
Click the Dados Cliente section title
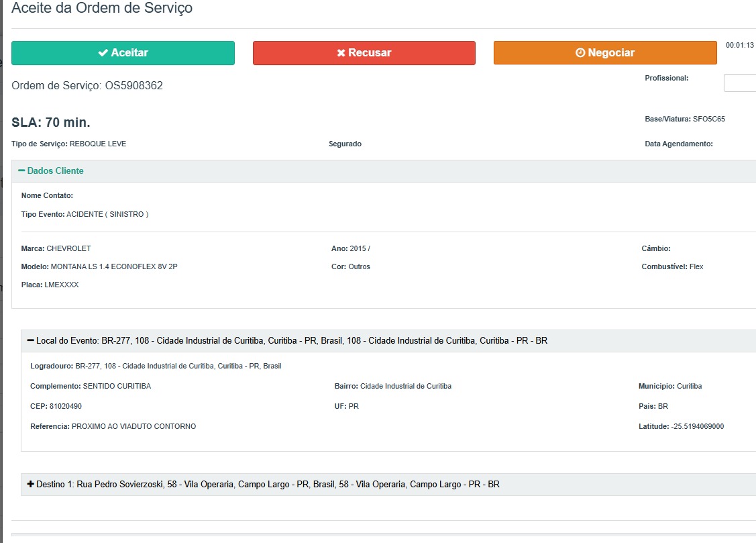[x=55, y=171]
